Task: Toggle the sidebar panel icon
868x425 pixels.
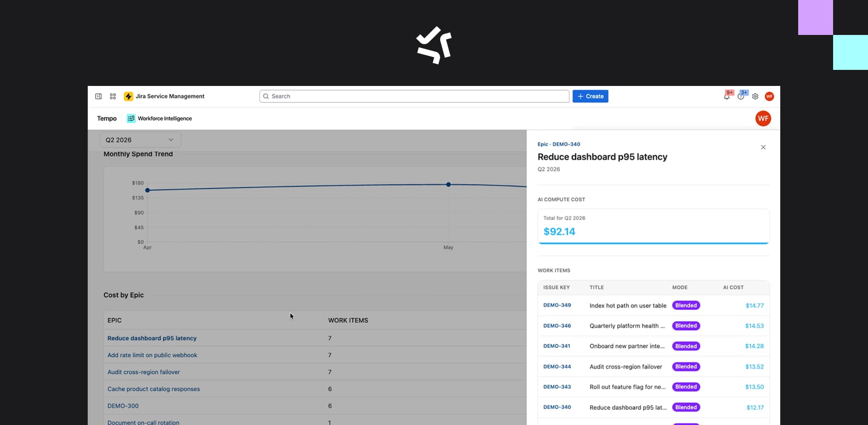Action: (99, 96)
